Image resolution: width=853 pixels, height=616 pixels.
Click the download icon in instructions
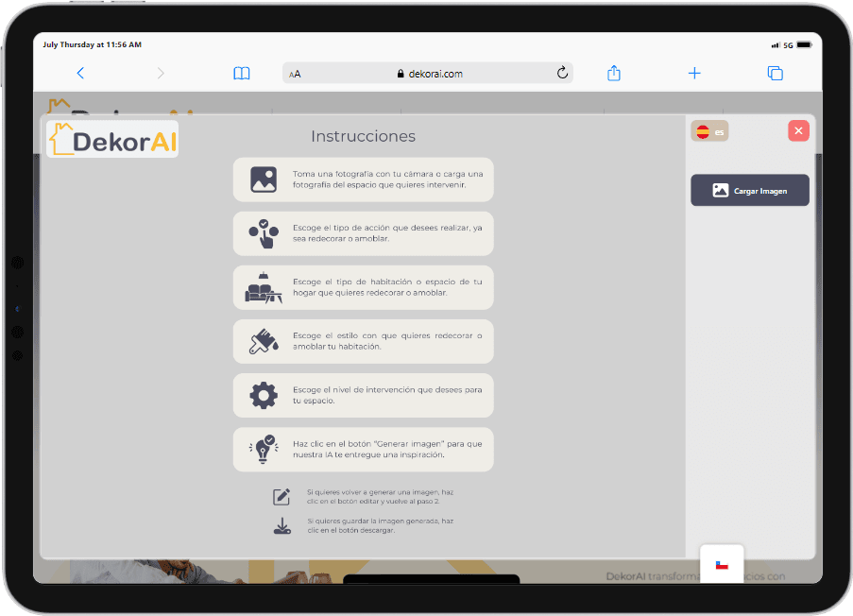click(281, 526)
